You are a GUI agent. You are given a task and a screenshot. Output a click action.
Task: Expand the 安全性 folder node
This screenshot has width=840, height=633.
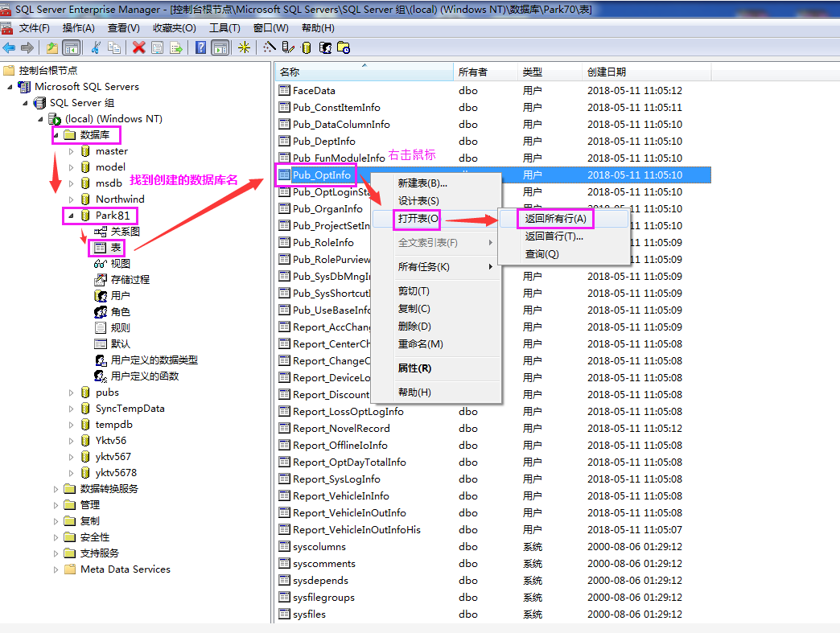click(x=56, y=537)
